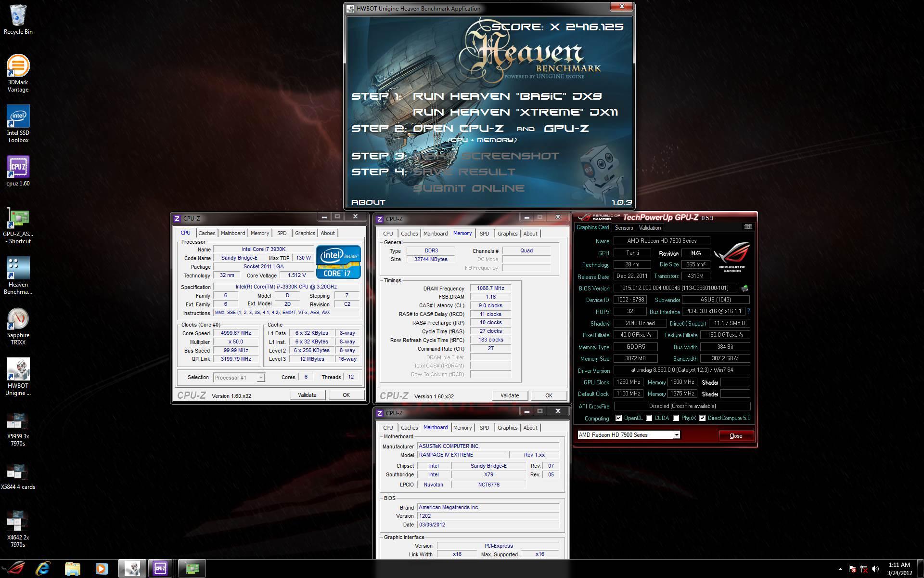Click the Core Speed 4999.67 MHz value
Image resolution: width=924 pixels, height=578 pixels.
[x=236, y=333]
